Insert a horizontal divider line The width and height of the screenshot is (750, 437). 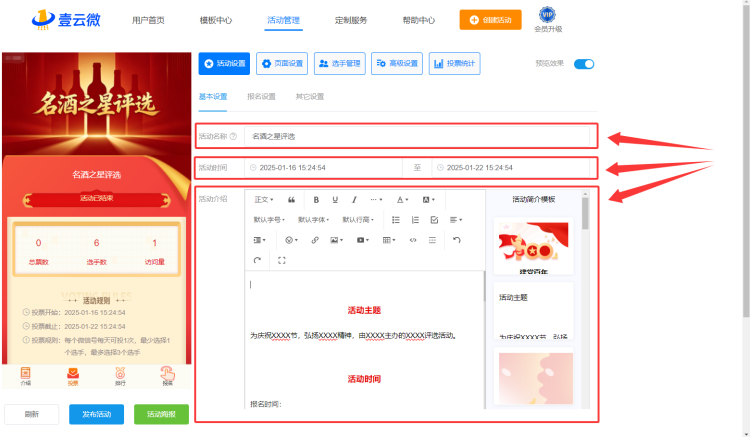(432, 240)
